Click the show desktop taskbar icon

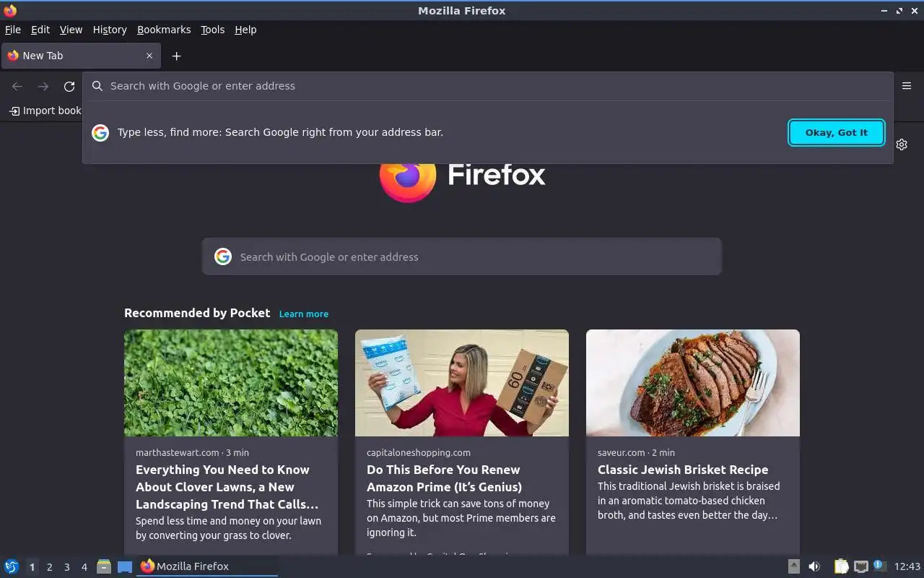coord(125,566)
